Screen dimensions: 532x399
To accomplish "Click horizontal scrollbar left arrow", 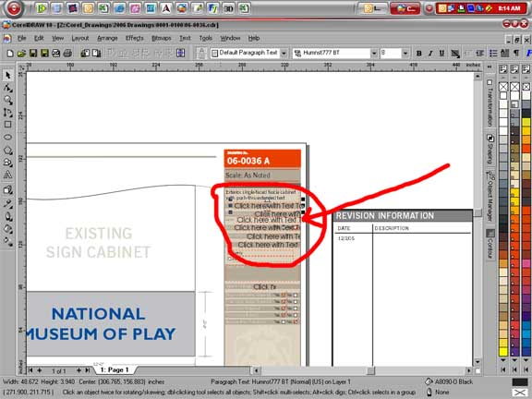I will (256, 370).
